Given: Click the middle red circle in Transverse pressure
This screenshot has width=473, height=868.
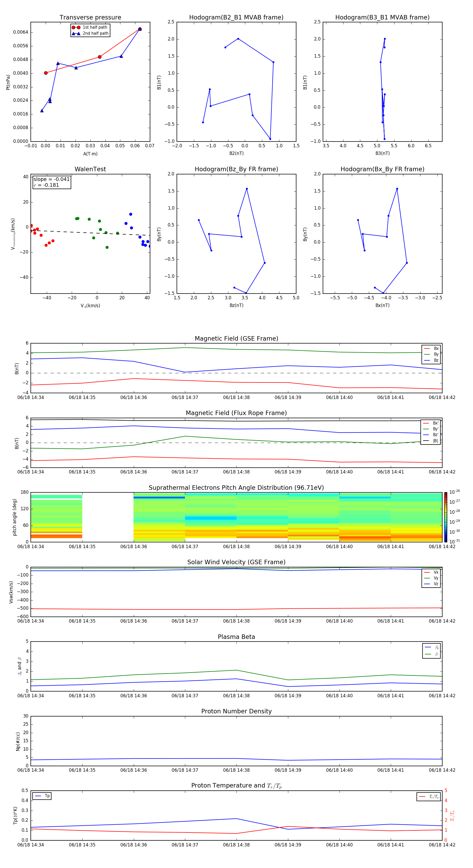Looking at the screenshot, I should point(100,57).
